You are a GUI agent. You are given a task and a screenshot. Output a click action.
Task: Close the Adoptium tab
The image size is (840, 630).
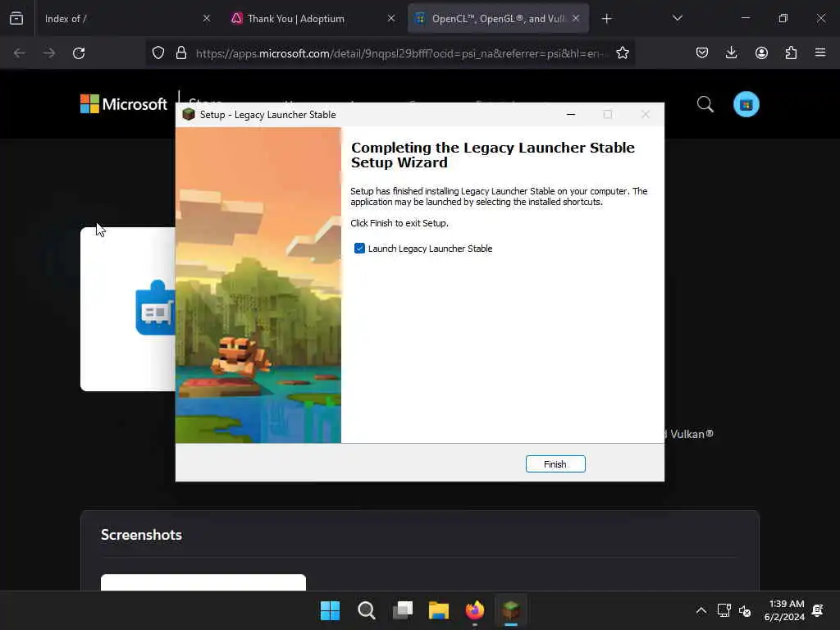click(x=391, y=19)
